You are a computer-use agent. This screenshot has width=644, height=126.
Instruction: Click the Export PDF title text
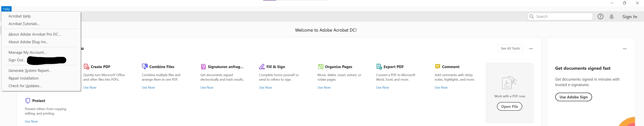point(394,67)
